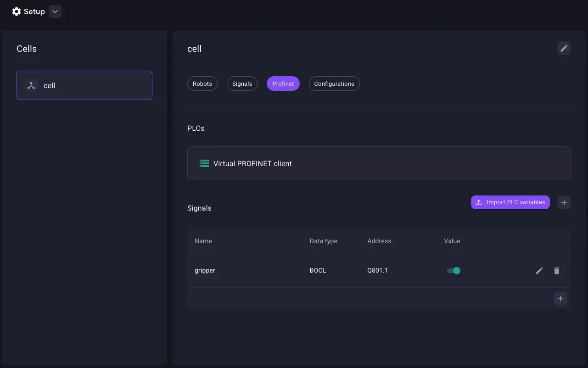Expand the Setup dropdown chevron
Screen dimensions: 588x368
[55, 11]
